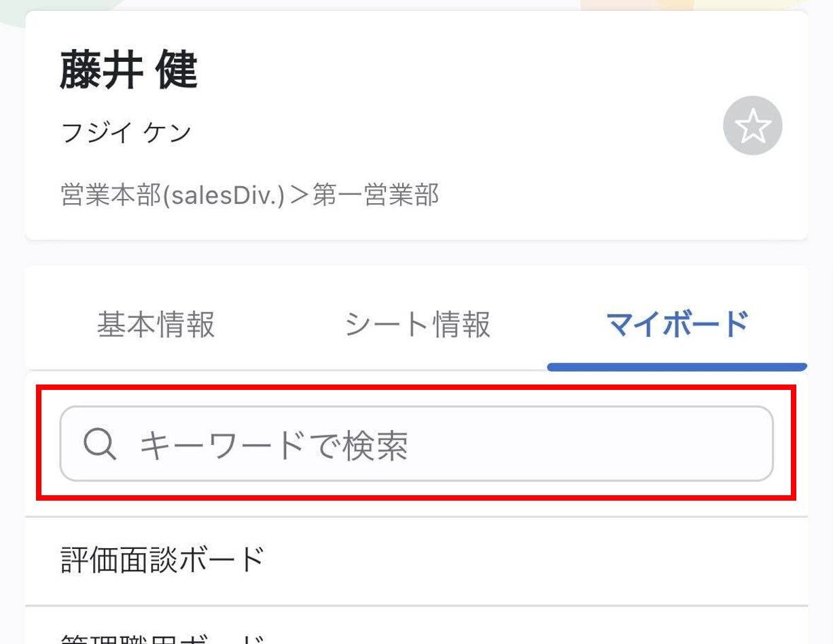Click the magnifying glass search icon

pyautogui.click(x=100, y=444)
